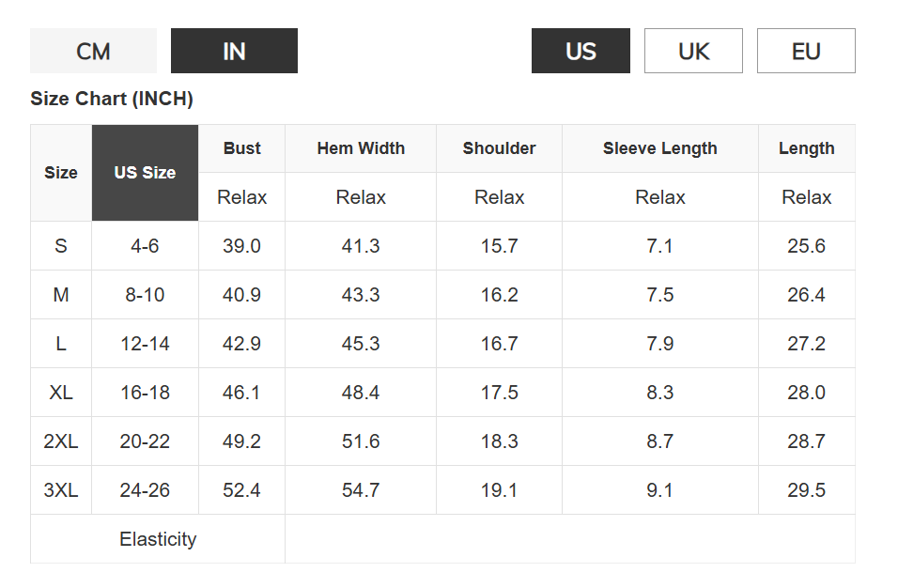Click the Size Chart (INCH) heading
The image size is (898, 588).
click(x=112, y=99)
